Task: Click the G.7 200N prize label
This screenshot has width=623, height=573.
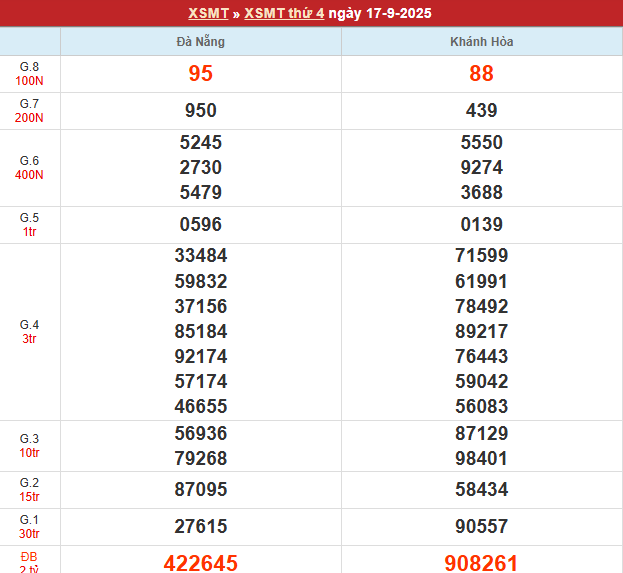Action: point(29,110)
